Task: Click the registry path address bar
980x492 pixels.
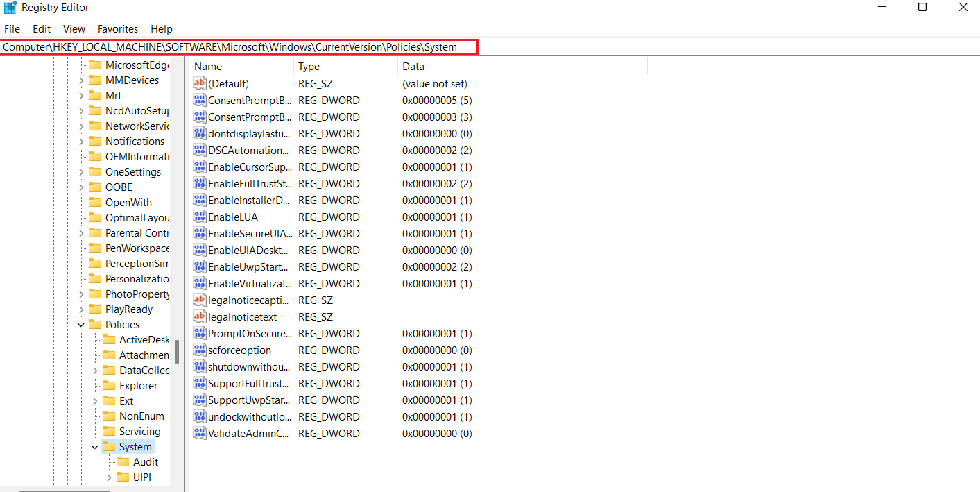Action: 239,47
